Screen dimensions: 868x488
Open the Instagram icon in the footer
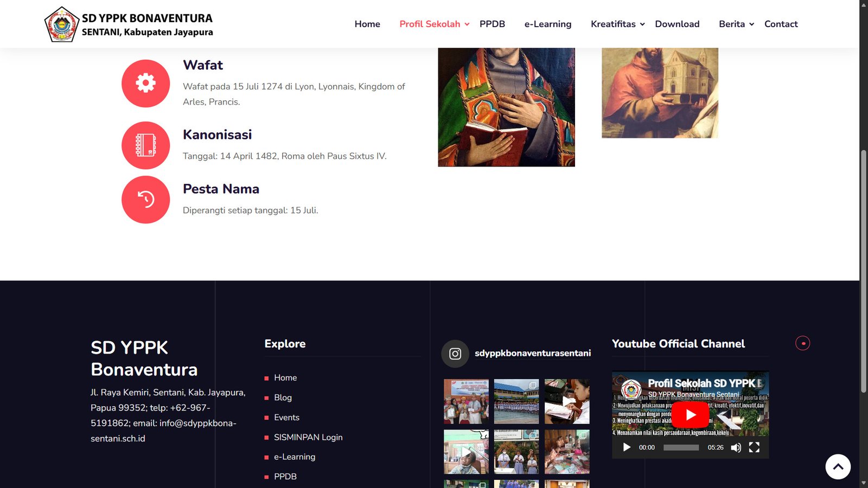pos(455,354)
